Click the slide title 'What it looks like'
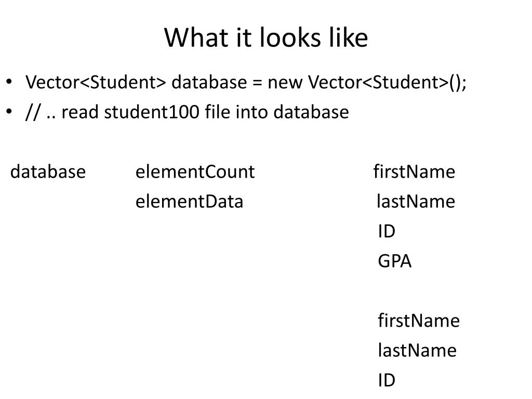 (266, 37)
